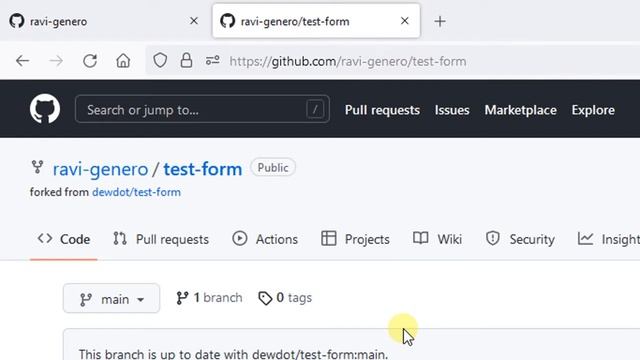
Task: Click the tracking protection shield icon
Action: pos(160,61)
